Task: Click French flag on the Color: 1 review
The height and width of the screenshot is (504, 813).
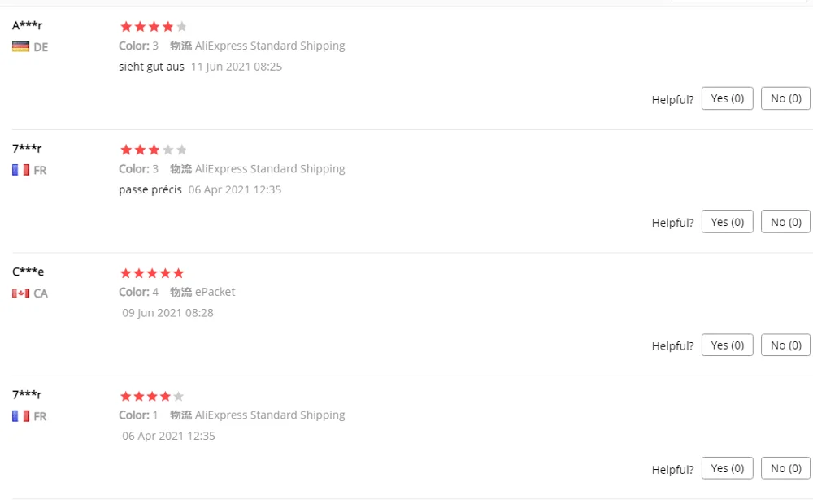Action: [20, 416]
